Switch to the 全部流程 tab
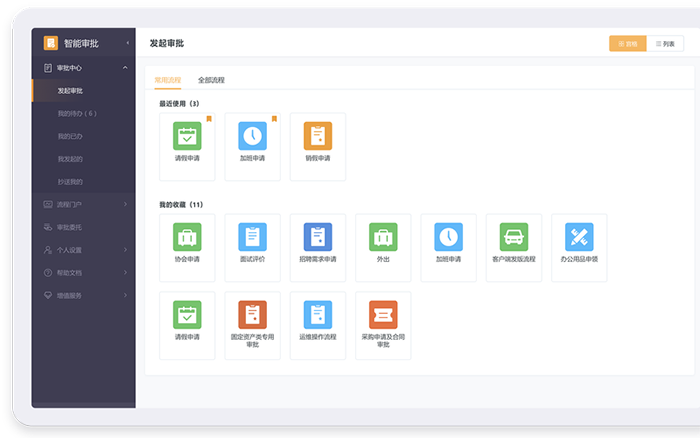 (211, 79)
